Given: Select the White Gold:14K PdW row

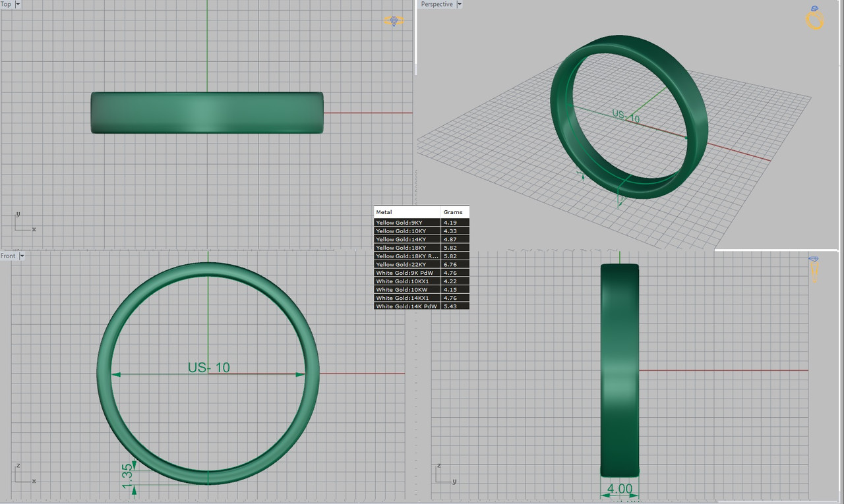Looking at the screenshot, I should [x=421, y=306].
